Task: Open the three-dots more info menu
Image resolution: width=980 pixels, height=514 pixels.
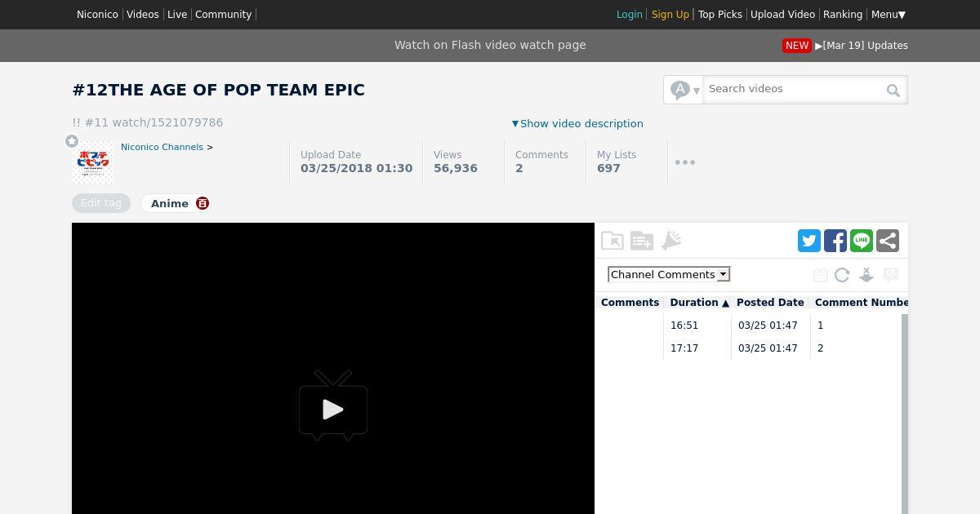Action: [x=685, y=162]
